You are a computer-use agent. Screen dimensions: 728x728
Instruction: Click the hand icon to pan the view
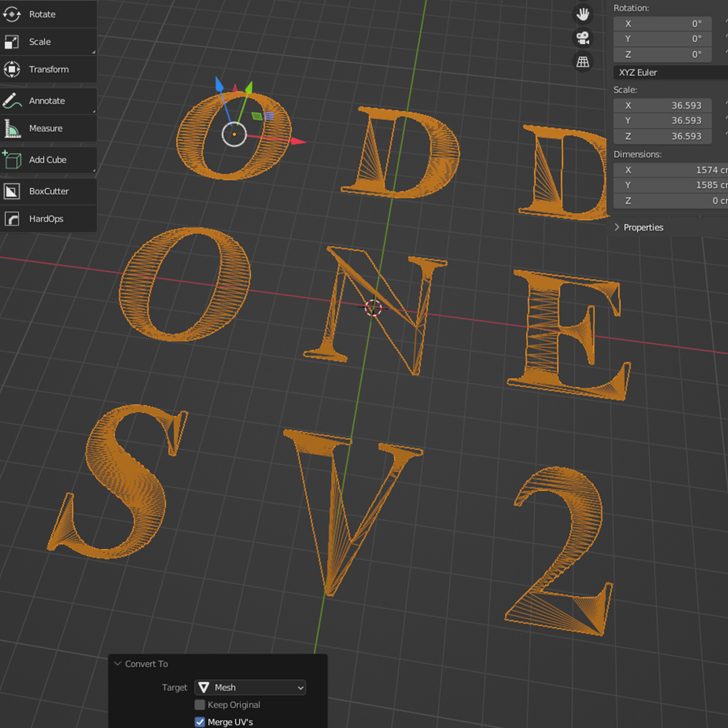click(x=582, y=14)
